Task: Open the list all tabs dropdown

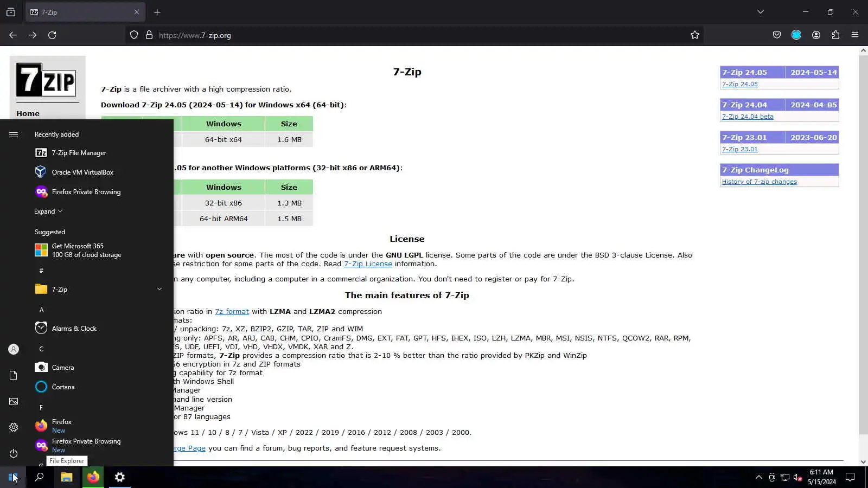Action: coord(761,12)
